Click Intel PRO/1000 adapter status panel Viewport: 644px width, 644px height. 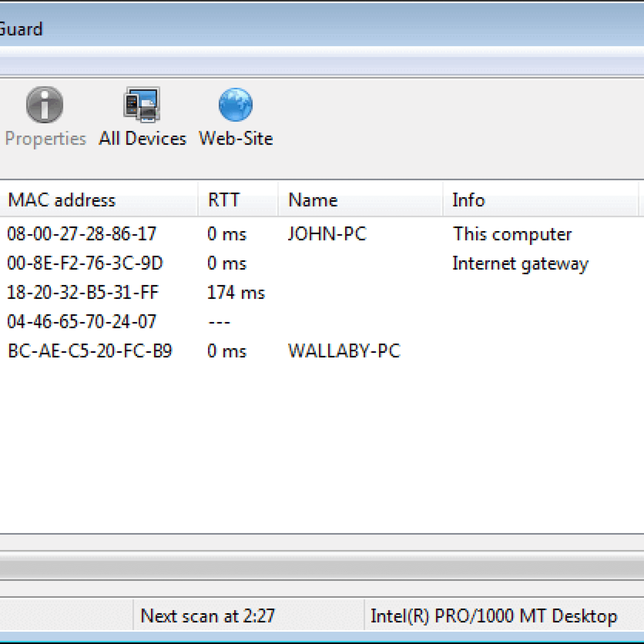click(x=494, y=616)
